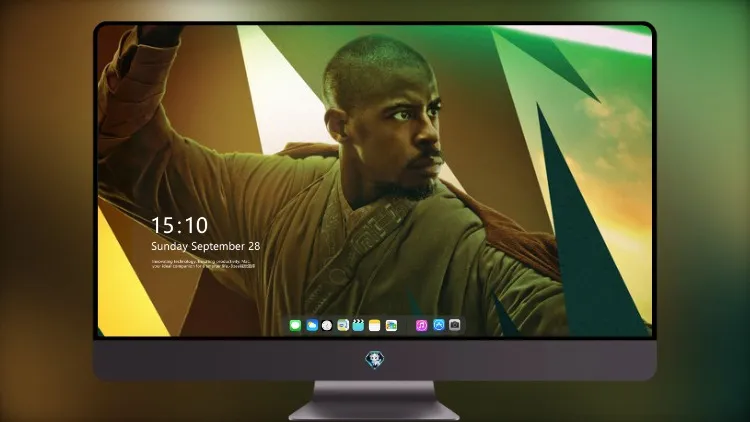Click the logo badge on monitor chin

(375, 360)
